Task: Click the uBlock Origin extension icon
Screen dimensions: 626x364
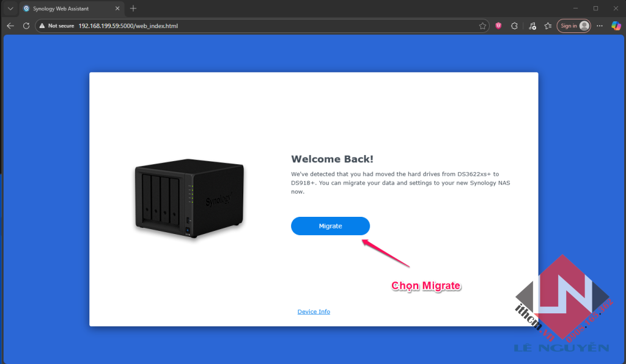Action: click(498, 26)
